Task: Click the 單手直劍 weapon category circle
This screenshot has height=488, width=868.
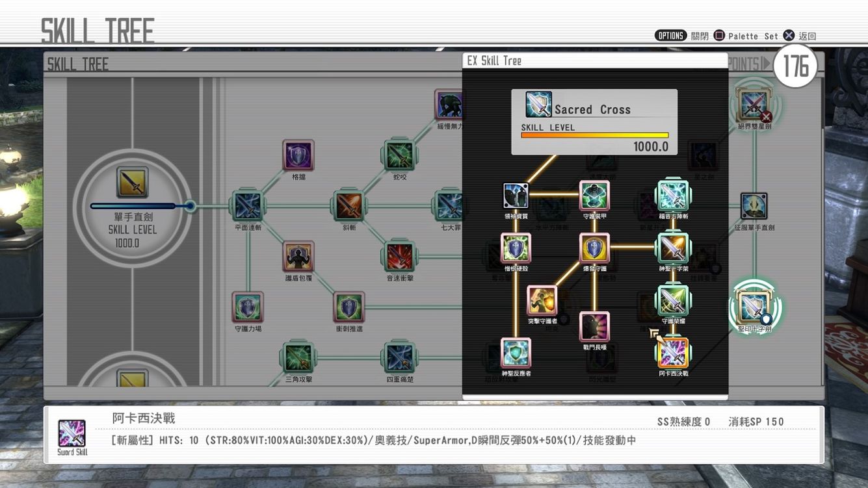Action: tap(132, 208)
